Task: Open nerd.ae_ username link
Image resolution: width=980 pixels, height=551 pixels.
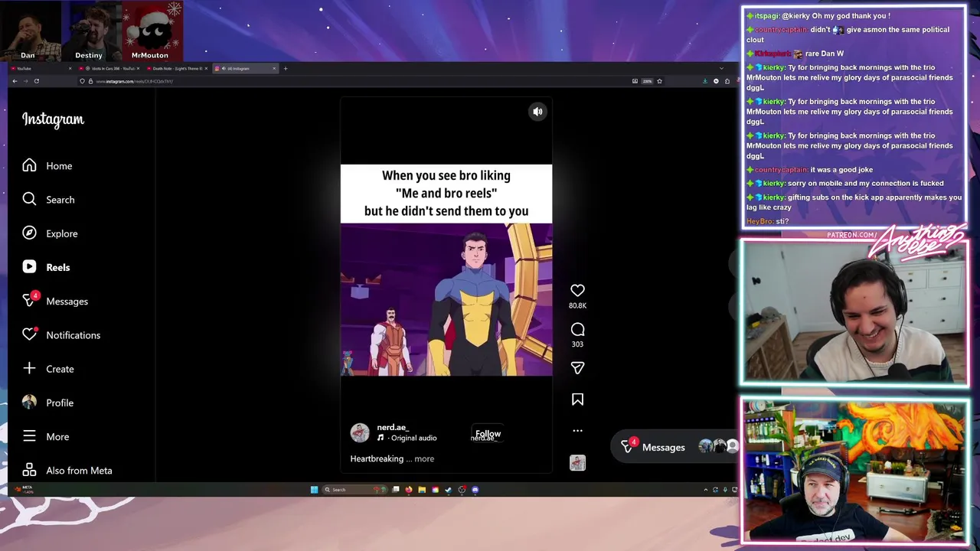Action: [393, 427]
